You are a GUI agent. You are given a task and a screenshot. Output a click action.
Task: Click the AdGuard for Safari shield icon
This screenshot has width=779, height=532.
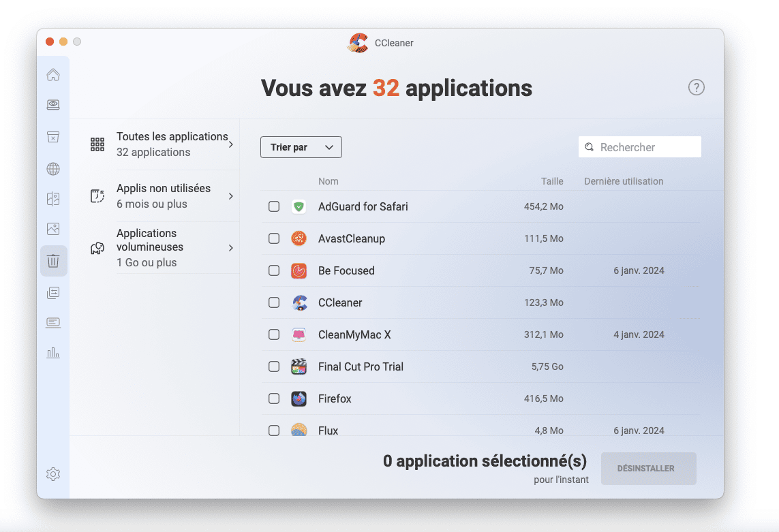[299, 206]
